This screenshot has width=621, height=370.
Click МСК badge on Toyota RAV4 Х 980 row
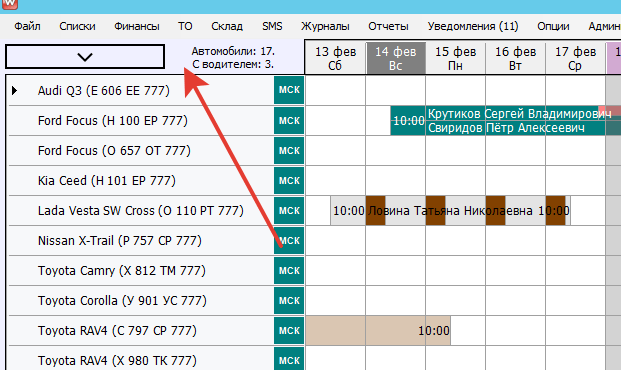pyautogui.click(x=289, y=359)
